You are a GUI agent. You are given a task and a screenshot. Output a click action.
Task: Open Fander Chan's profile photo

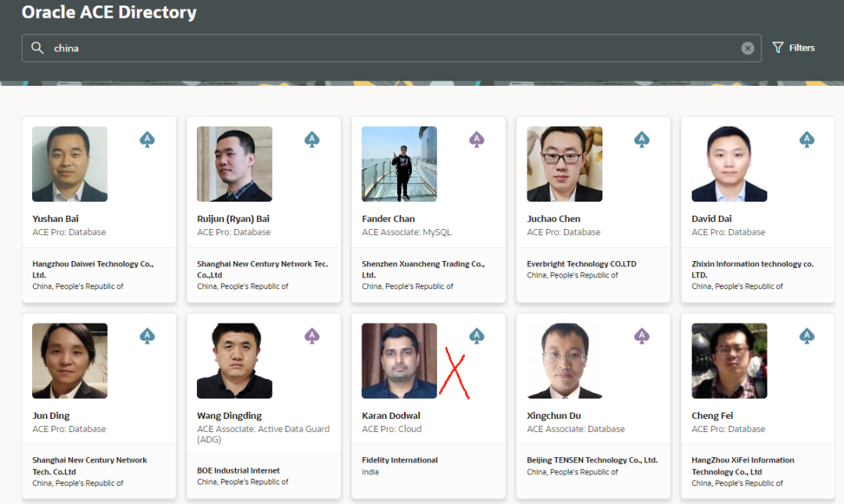tap(399, 164)
